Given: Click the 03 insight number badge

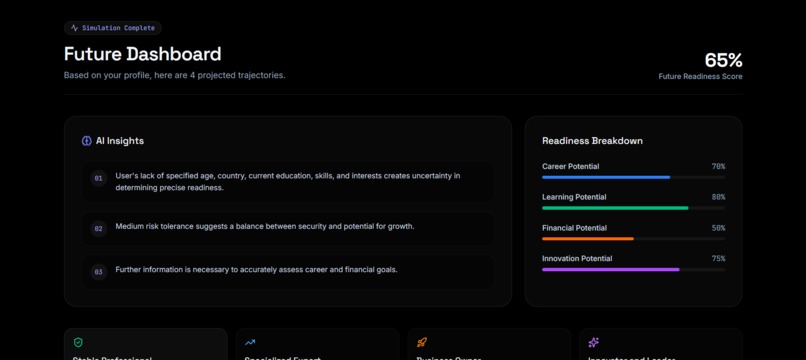Looking at the screenshot, I should pyautogui.click(x=99, y=272).
